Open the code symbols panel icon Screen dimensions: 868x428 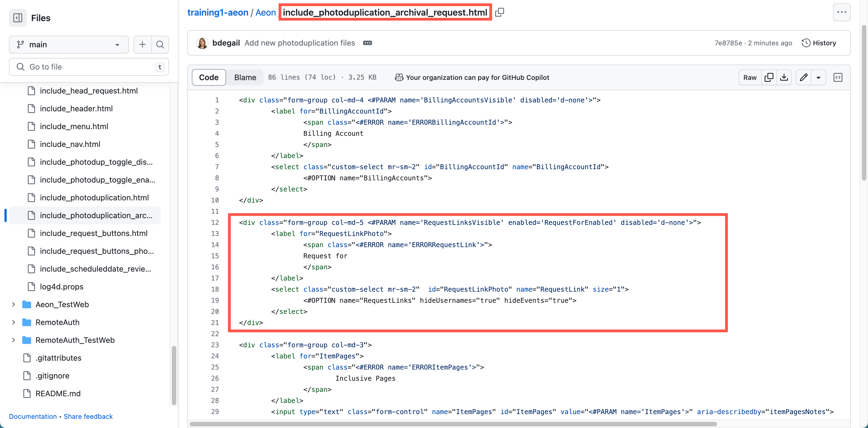pos(838,77)
